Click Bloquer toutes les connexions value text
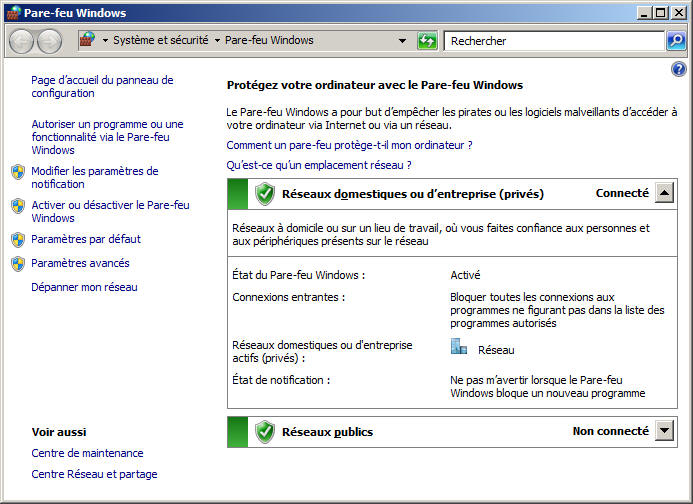The image size is (693, 504). pos(557,310)
